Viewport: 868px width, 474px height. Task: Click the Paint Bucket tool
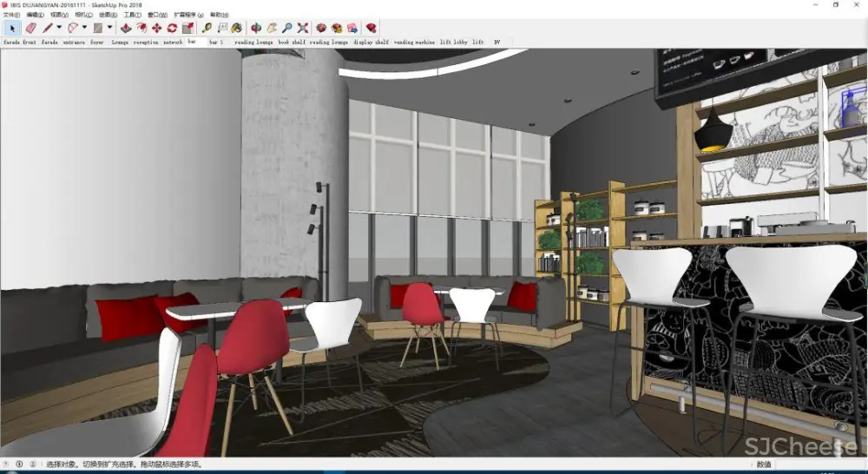point(237,28)
